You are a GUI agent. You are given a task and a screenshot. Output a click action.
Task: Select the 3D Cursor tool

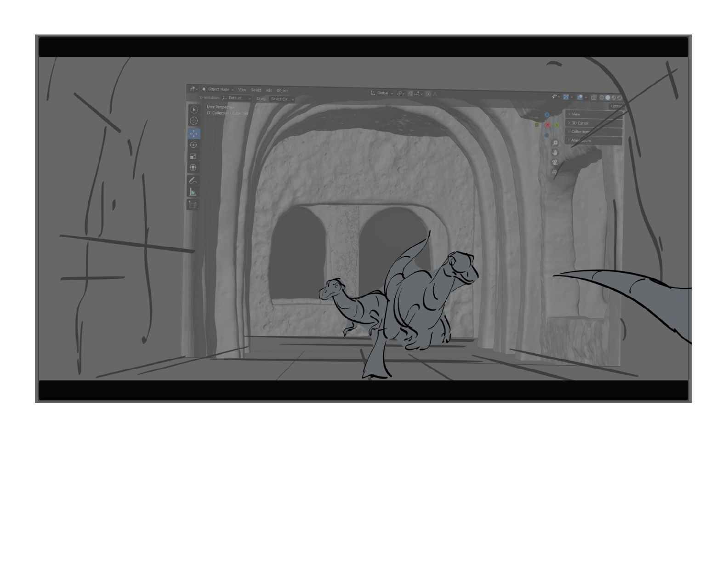click(x=193, y=121)
